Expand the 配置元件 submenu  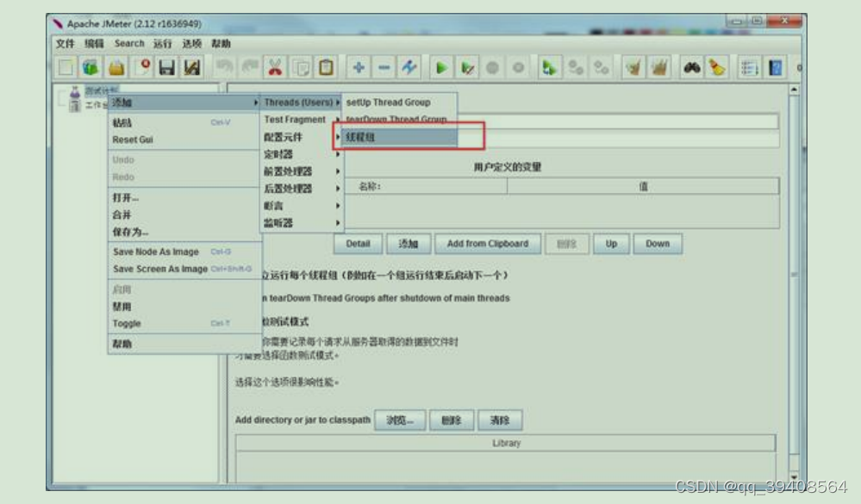pyautogui.click(x=301, y=137)
